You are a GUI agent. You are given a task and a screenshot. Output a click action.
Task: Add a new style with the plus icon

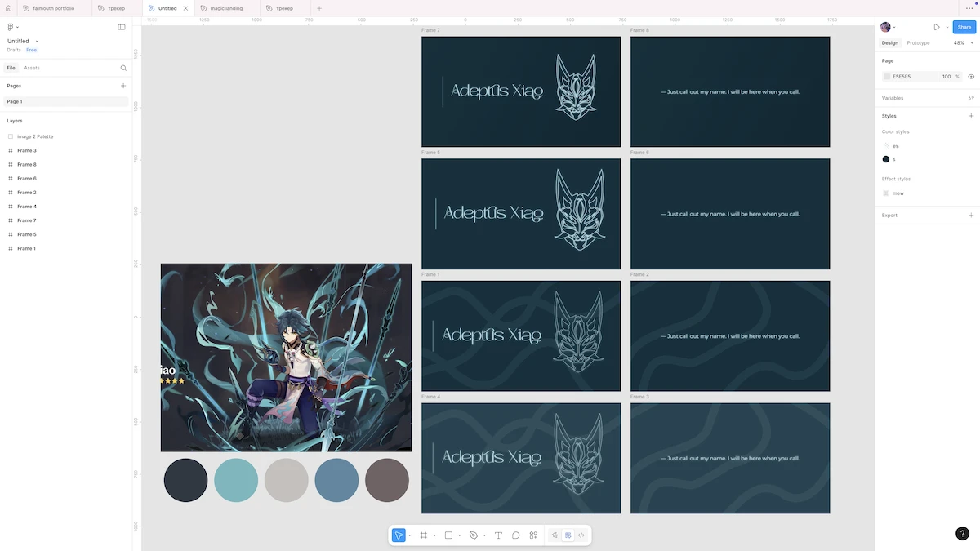[x=971, y=116]
